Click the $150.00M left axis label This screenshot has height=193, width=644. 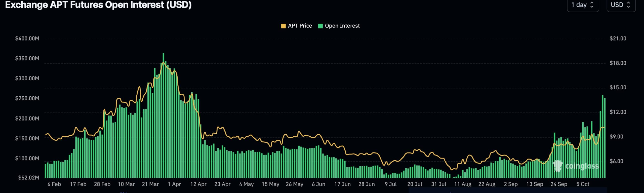[27, 138]
